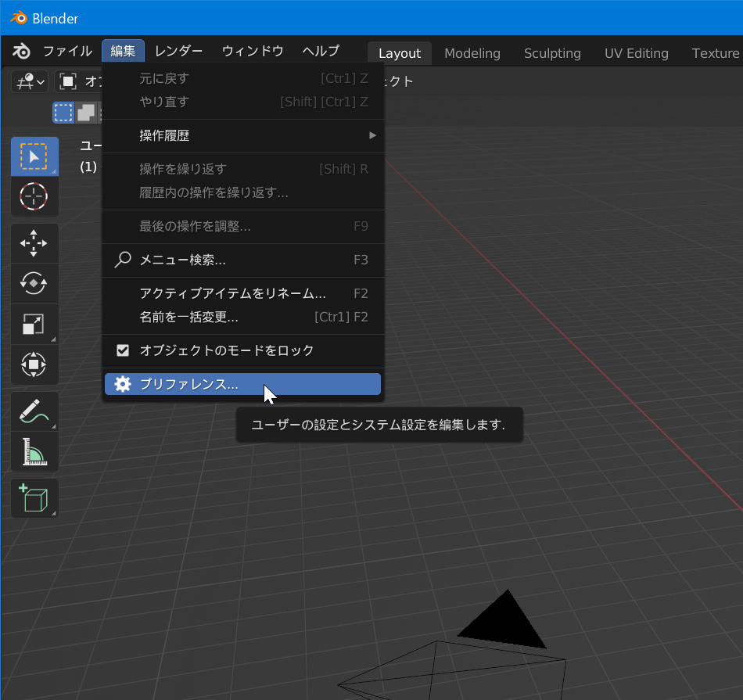Choose 元に戻す menu entry
Screen dimensions: 743x700
(x=242, y=78)
